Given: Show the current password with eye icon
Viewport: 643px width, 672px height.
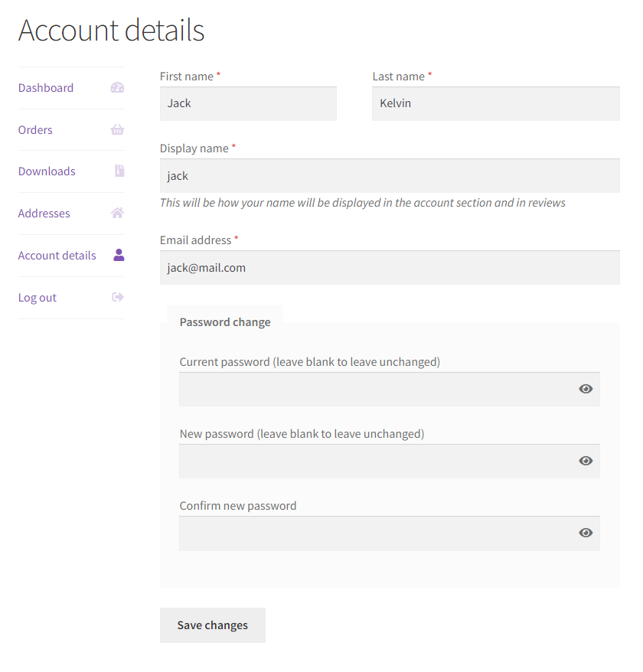Looking at the screenshot, I should pos(586,389).
